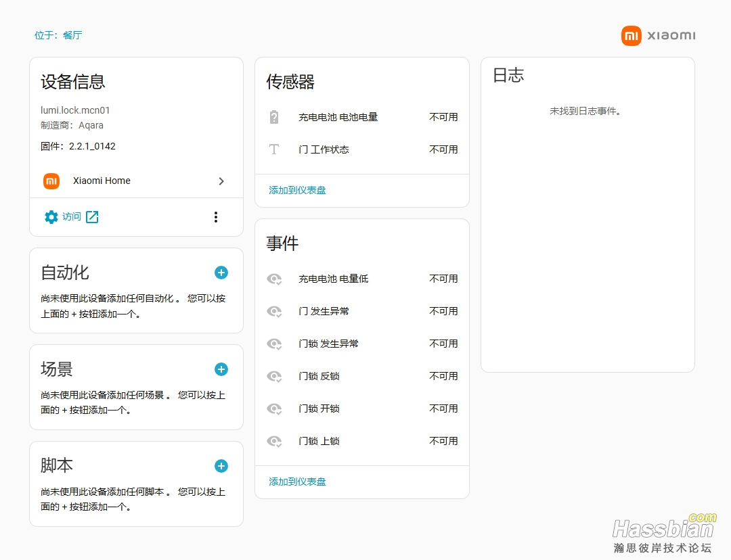Add a script with the 脚本 plus button
Viewport: 731px width, 560px height.
click(221, 466)
